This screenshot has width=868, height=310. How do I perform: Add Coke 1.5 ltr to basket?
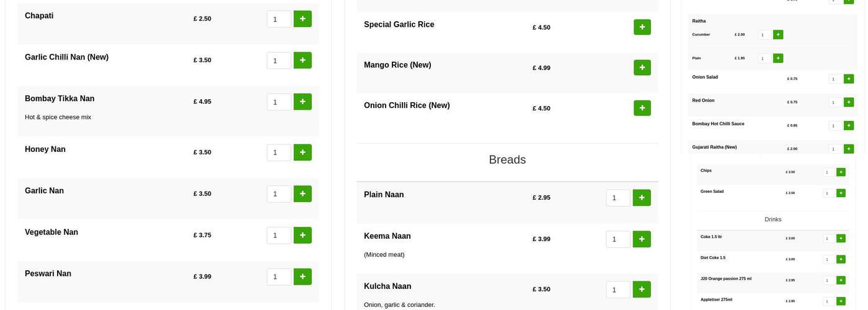click(x=841, y=239)
